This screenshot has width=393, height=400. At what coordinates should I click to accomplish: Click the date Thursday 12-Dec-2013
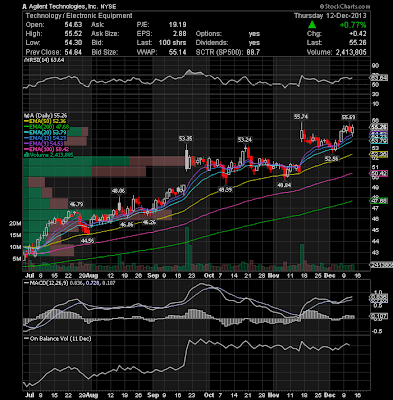click(330, 16)
